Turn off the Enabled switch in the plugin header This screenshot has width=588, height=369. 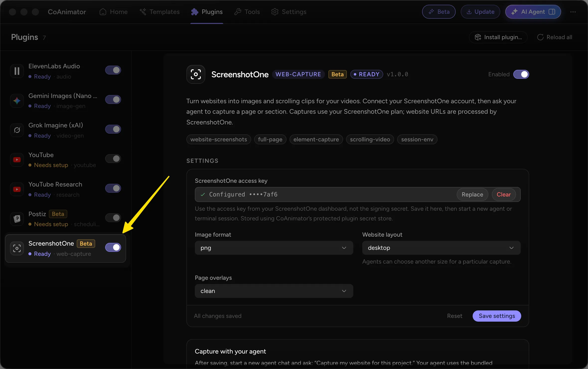pos(521,74)
